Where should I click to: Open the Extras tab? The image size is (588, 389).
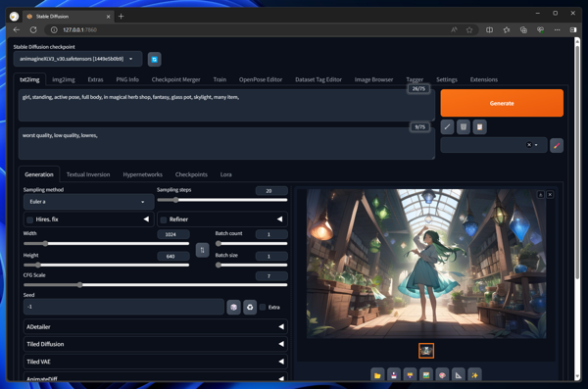click(x=95, y=79)
